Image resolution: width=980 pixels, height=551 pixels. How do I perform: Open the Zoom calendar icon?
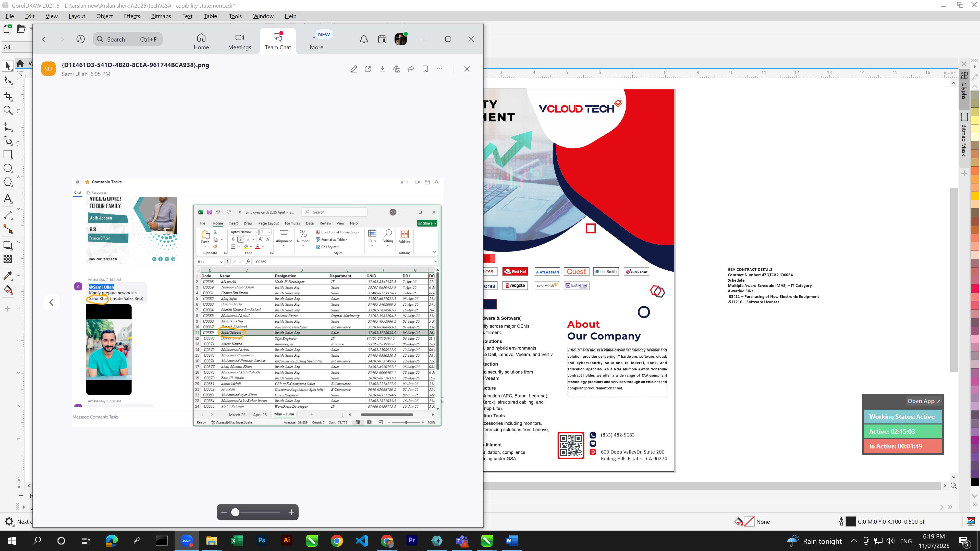pos(382,39)
